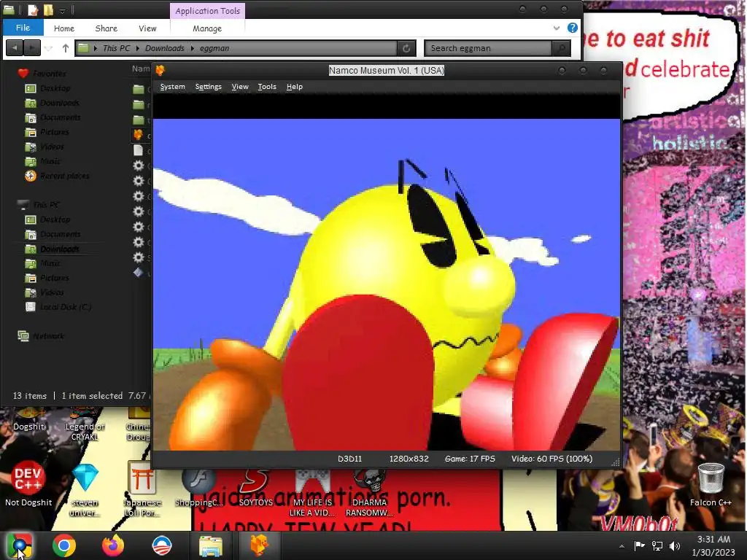Open recent locations dropdown arrow
Image resolution: width=747 pixels, height=560 pixels.
49,48
